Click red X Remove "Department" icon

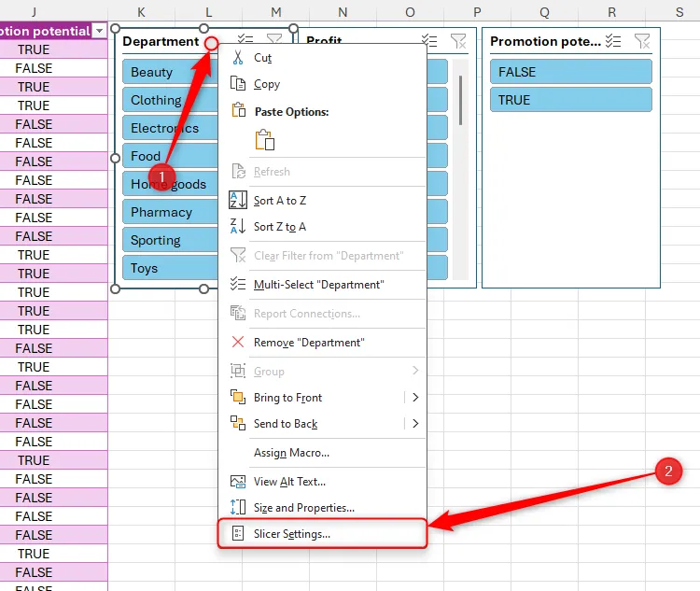[238, 343]
